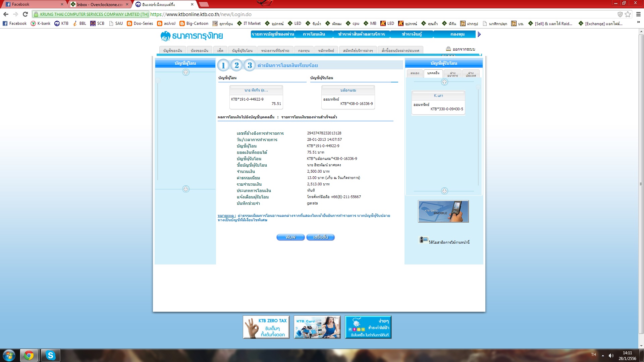Viewport: 644px width, 362px height.
Task: Click the KTB Online Mobile banner
Action: coord(443,212)
